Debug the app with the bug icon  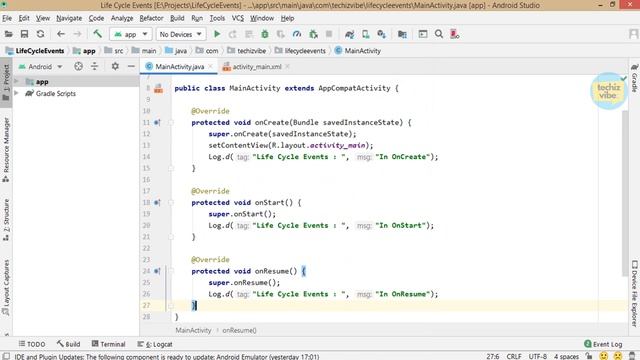264,34
